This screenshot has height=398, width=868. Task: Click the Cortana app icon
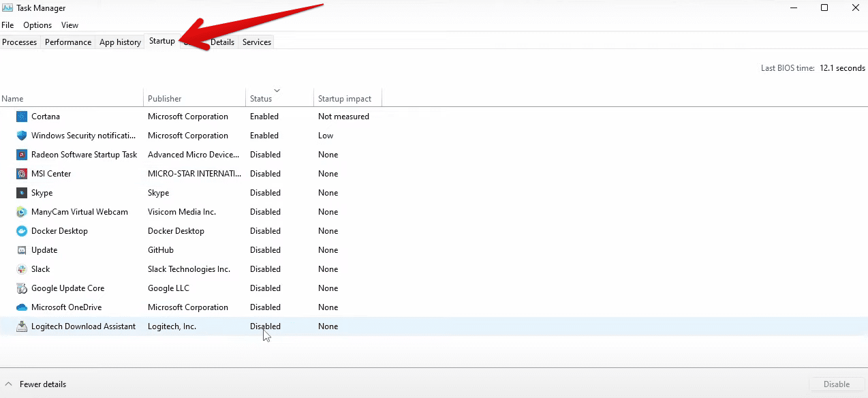[21, 117]
